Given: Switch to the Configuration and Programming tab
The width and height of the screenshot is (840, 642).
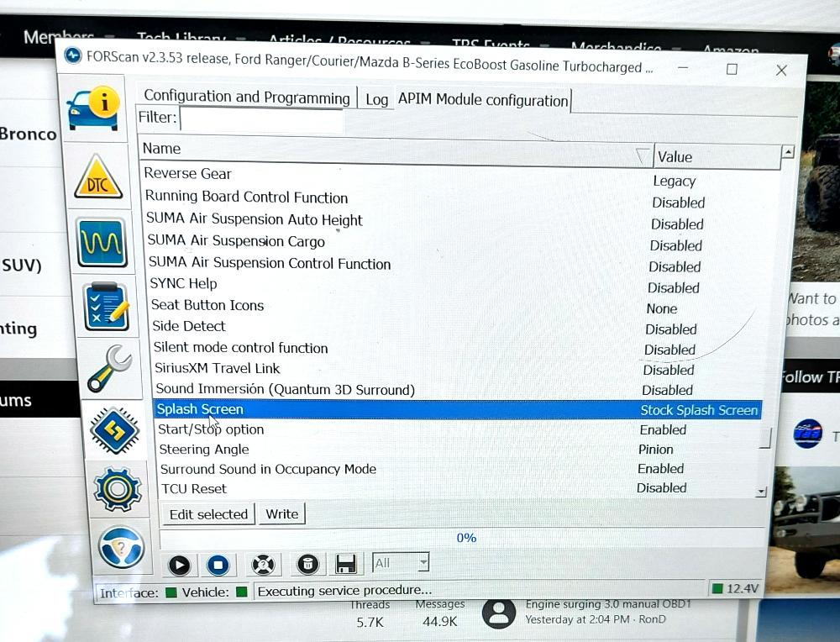Looking at the screenshot, I should tap(247, 97).
